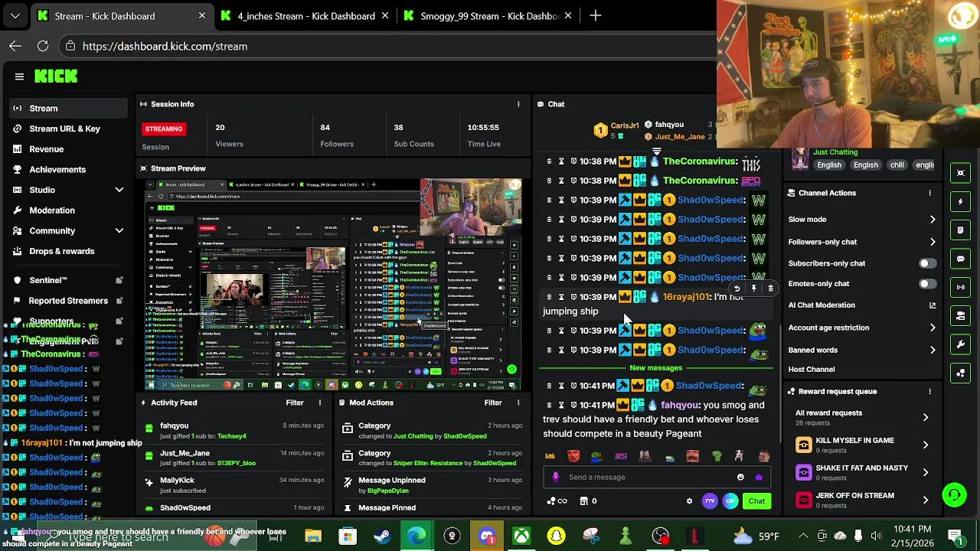Click the chat bubble icon in right rail
This screenshot has height=551, width=980.
(x=961, y=259)
